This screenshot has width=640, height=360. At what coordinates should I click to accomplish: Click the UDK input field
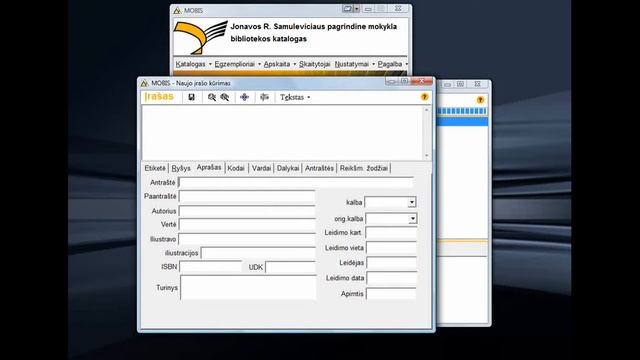pos(291,267)
